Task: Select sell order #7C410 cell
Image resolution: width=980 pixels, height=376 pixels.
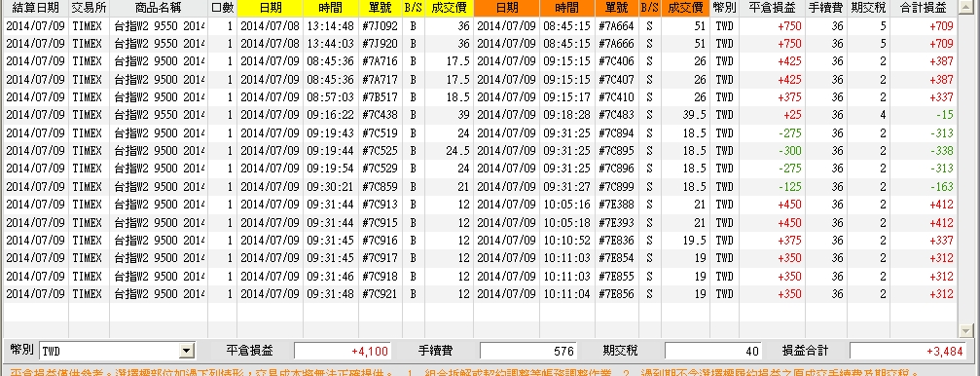Action: coord(616,97)
